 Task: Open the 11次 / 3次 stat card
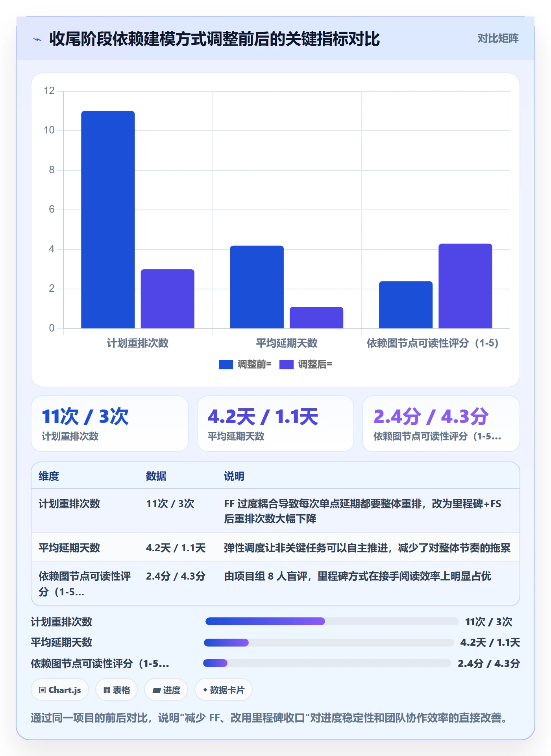(x=110, y=424)
